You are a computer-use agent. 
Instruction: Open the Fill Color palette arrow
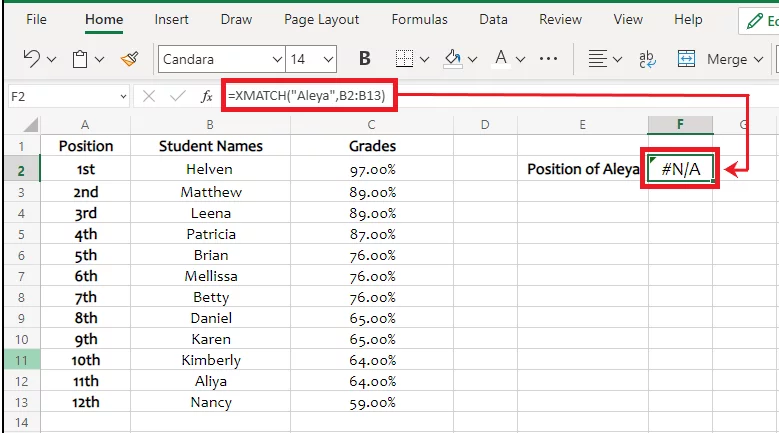click(x=472, y=60)
